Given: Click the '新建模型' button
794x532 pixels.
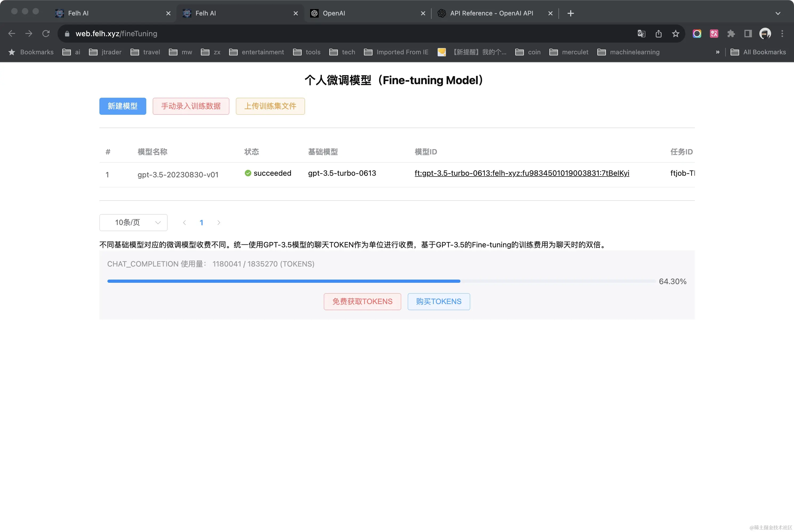Looking at the screenshot, I should coord(123,106).
